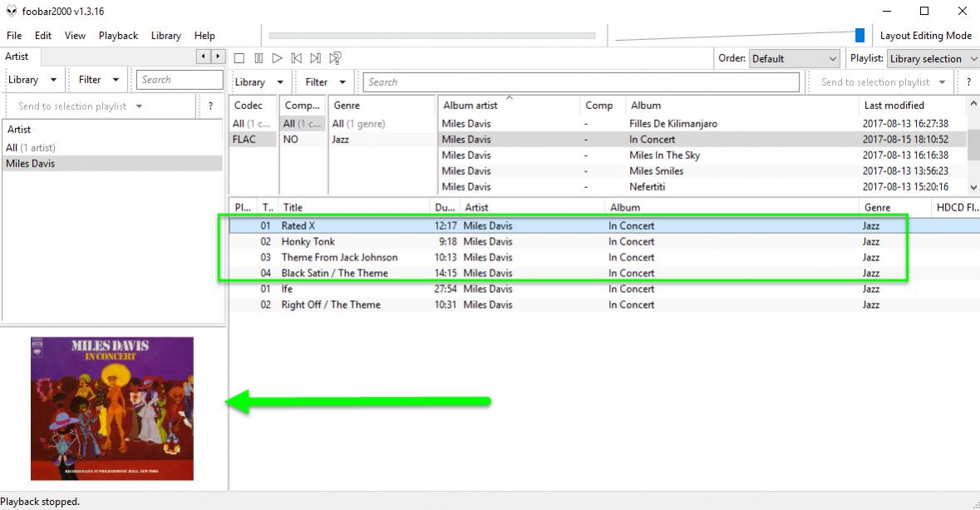The height and width of the screenshot is (510, 980).
Task: Select the Artist tab
Action: [17, 57]
